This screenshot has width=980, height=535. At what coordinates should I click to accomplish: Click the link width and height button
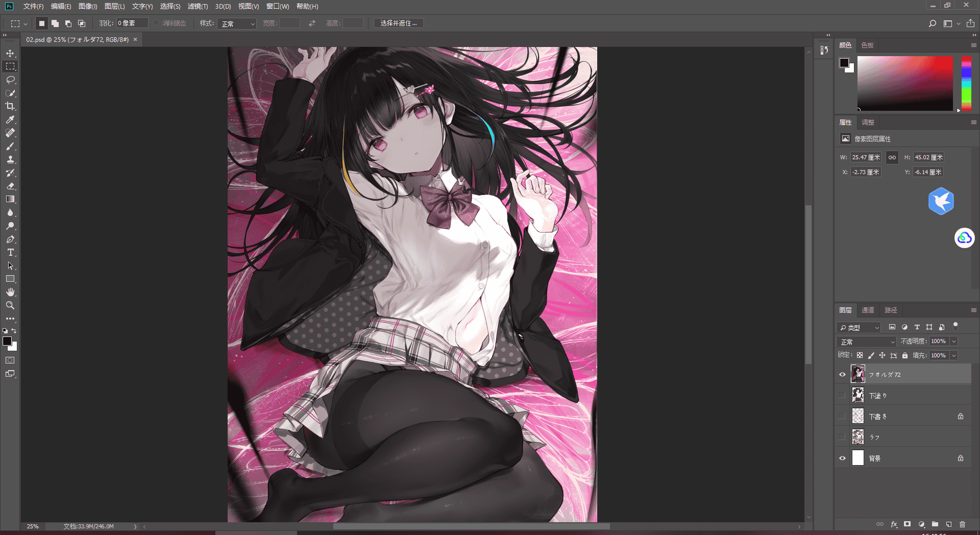892,157
